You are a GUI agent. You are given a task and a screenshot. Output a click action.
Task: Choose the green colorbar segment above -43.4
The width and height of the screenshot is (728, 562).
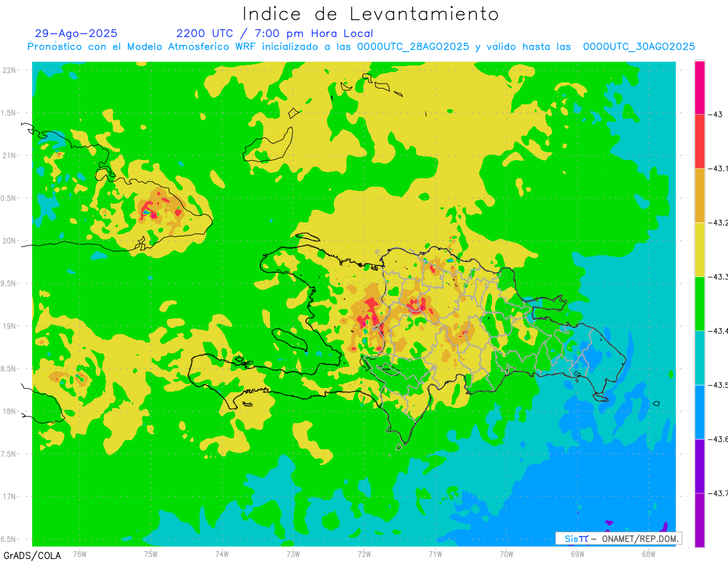[x=699, y=303]
